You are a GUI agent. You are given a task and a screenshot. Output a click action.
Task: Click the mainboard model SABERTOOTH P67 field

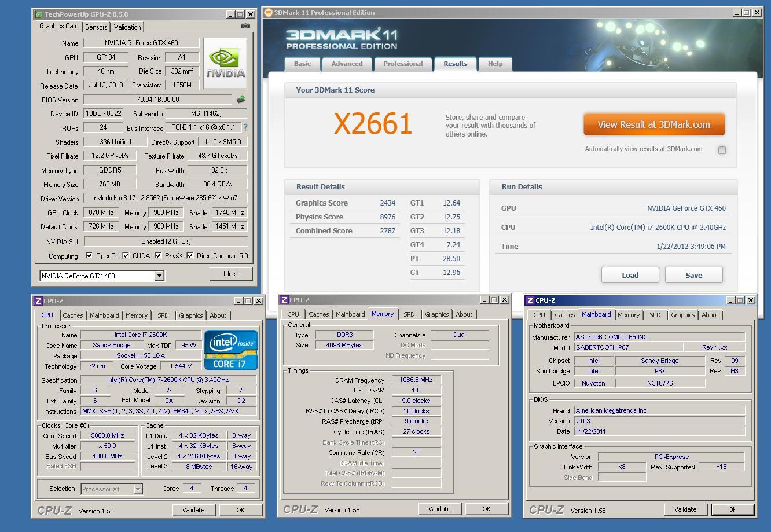click(628, 347)
